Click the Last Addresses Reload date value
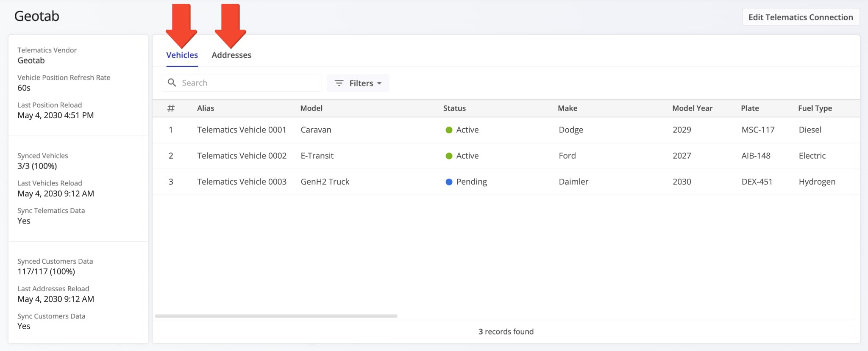Screen dimensions: 868x351 [56, 299]
